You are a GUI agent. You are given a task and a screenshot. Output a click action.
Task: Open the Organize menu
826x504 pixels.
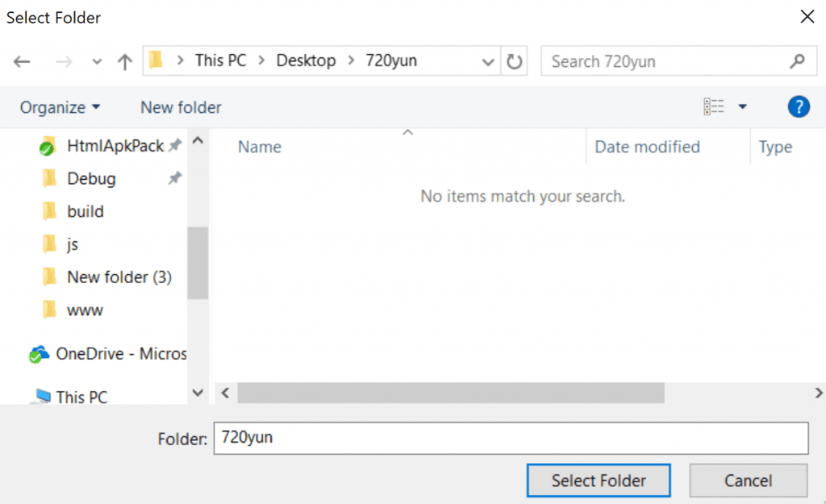coord(60,107)
